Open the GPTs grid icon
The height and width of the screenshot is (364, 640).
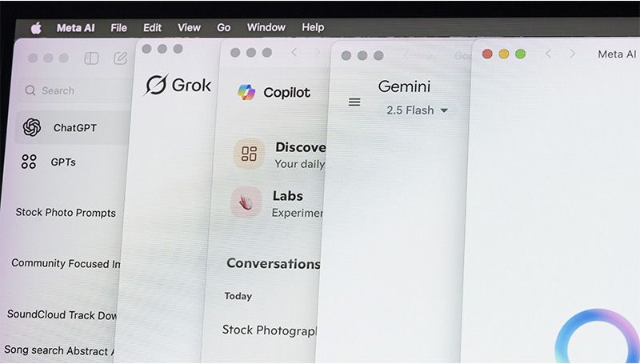click(x=30, y=162)
